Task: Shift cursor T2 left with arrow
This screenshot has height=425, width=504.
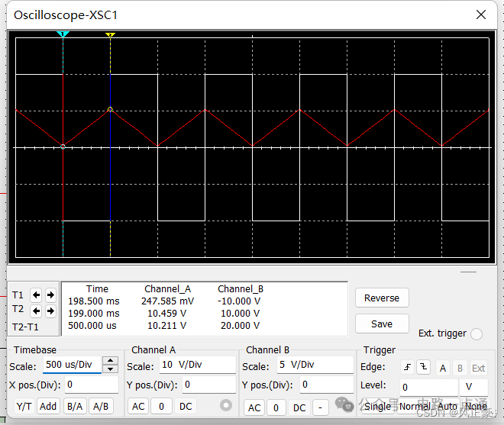Action: 37,311
